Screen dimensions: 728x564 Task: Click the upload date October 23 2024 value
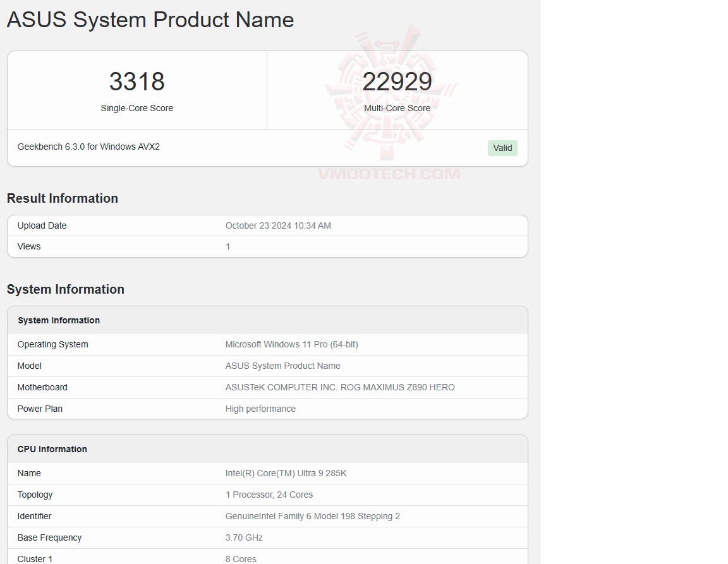[278, 225]
